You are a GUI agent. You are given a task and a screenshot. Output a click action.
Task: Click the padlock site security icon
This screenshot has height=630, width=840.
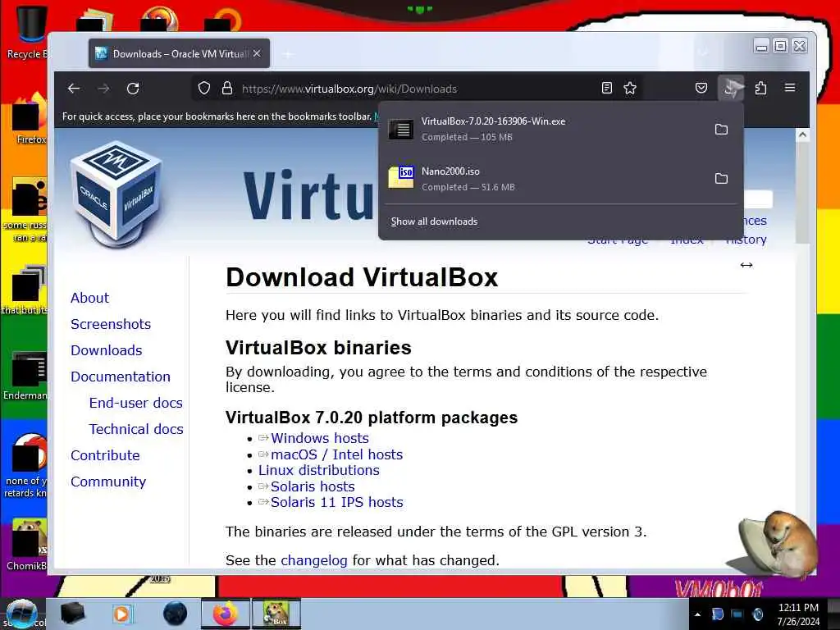[227, 89]
